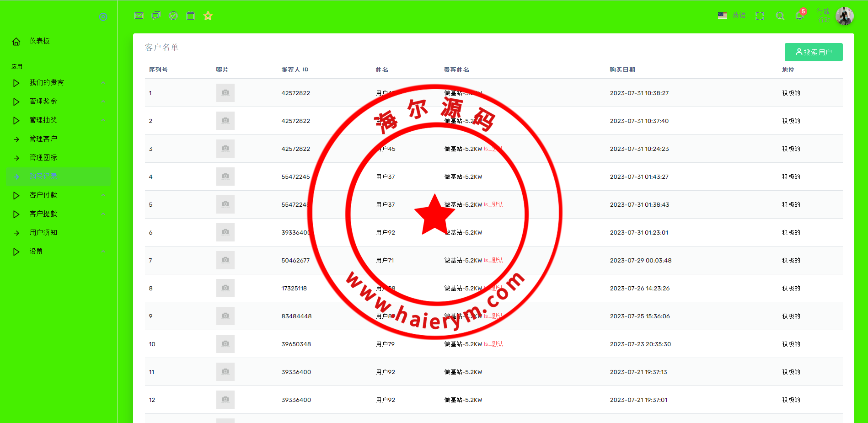Click date 2023-07-31 10:38:27
The width and height of the screenshot is (868, 423).
tap(639, 93)
